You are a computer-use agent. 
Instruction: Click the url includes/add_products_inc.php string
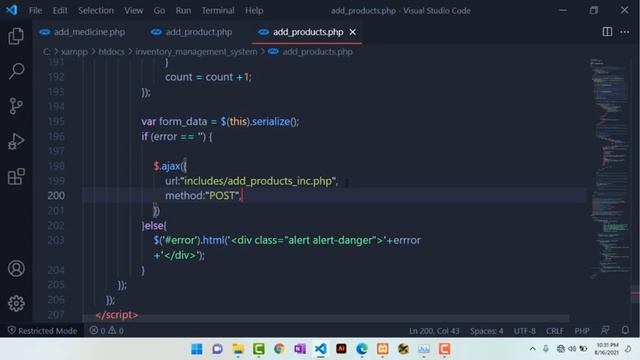coord(258,181)
